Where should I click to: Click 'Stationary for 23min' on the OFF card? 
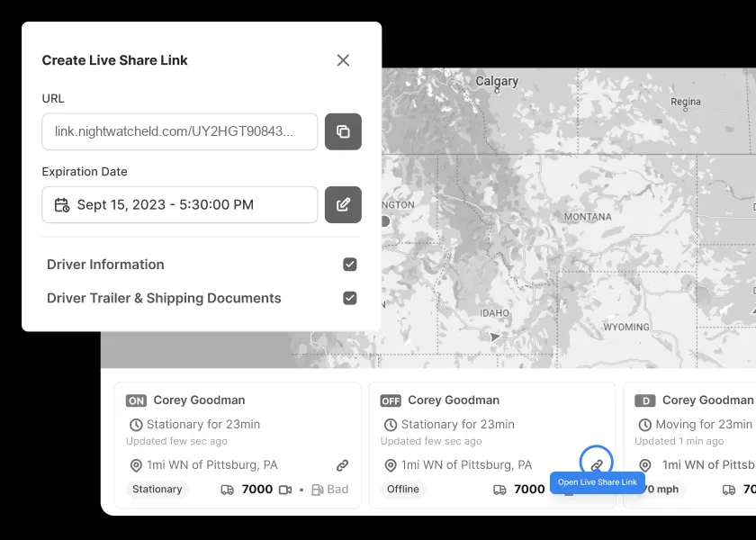458,424
